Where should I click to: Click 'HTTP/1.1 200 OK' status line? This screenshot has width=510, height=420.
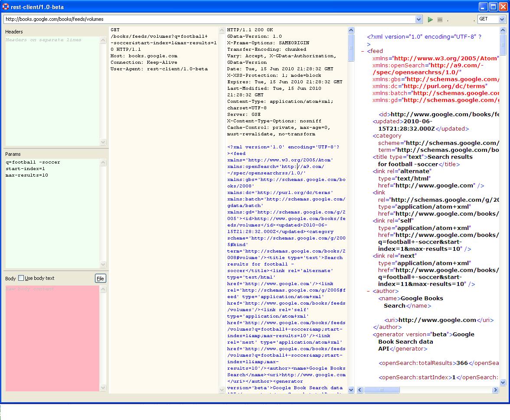[250, 30]
